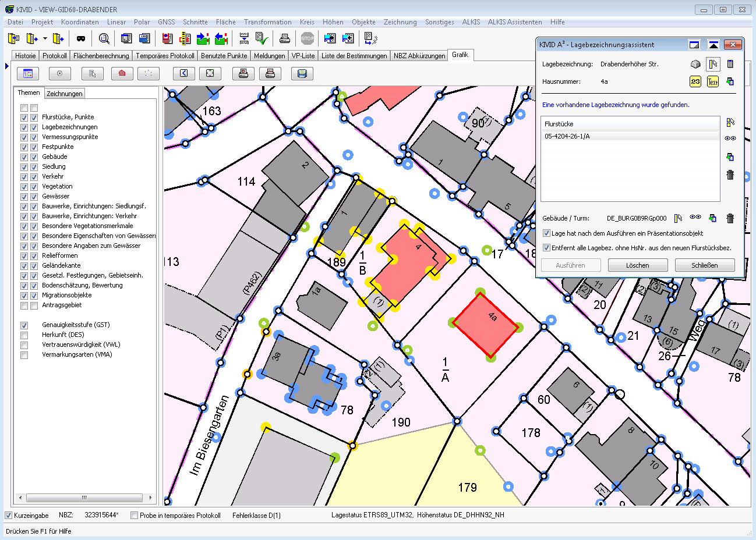Click the floppy disk save icon in Grafik toolbar

point(302,74)
